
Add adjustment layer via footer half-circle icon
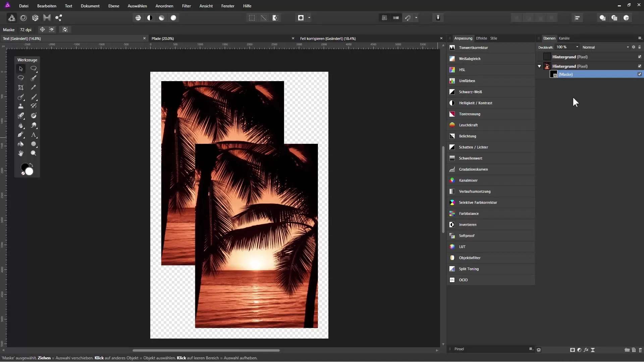pos(579,350)
